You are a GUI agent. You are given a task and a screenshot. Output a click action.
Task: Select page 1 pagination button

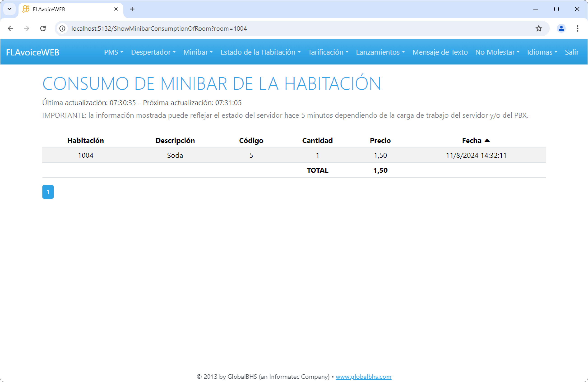(48, 192)
